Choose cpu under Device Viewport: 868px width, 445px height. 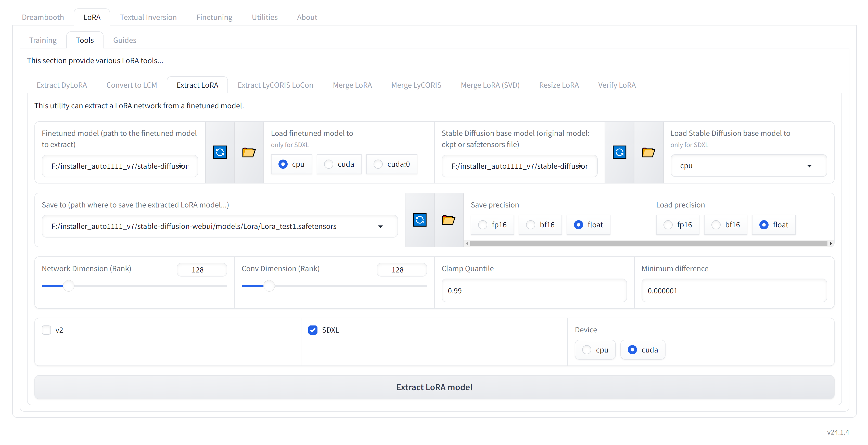point(595,350)
